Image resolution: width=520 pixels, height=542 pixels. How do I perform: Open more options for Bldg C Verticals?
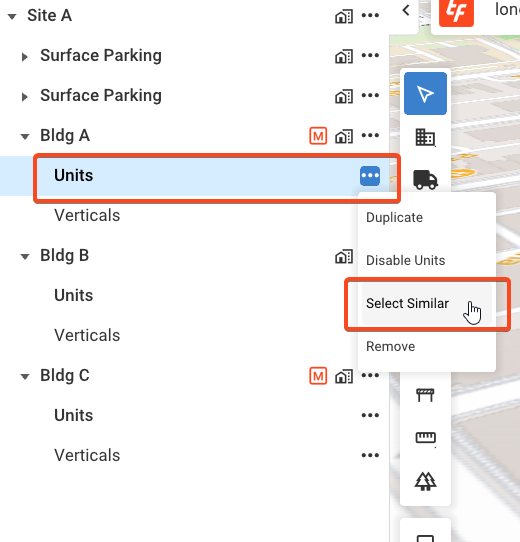coord(370,455)
